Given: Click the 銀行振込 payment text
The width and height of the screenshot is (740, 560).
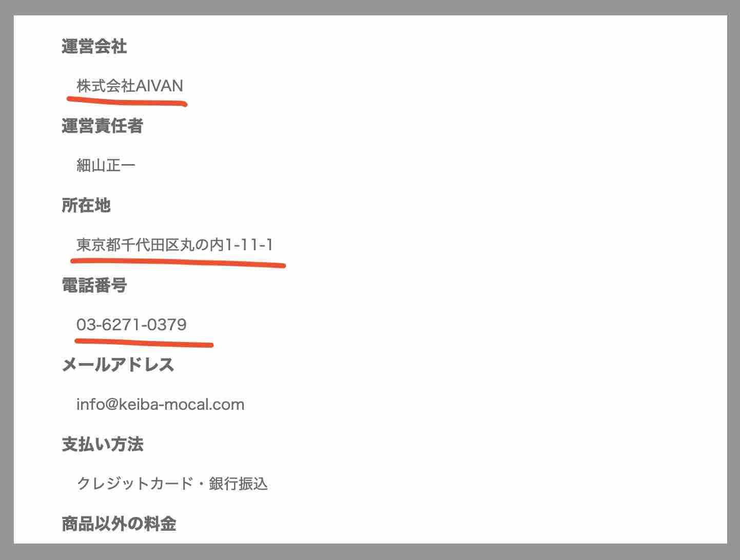Looking at the screenshot, I should (238, 484).
